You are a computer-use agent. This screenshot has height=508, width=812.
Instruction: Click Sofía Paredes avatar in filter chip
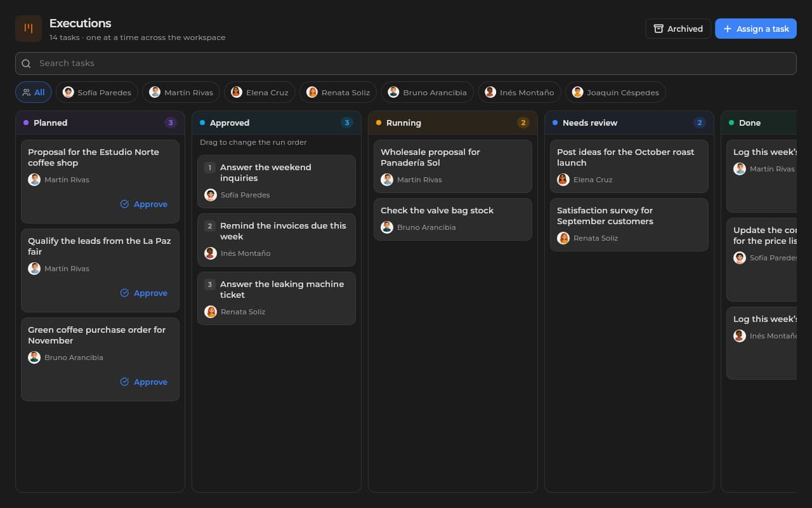[x=69, y=92]
